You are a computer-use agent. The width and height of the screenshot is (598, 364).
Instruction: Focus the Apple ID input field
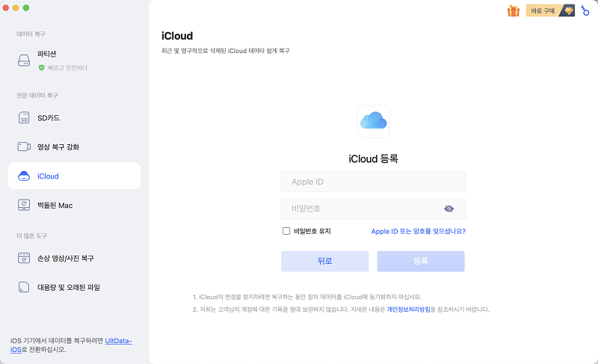[373, 182]
